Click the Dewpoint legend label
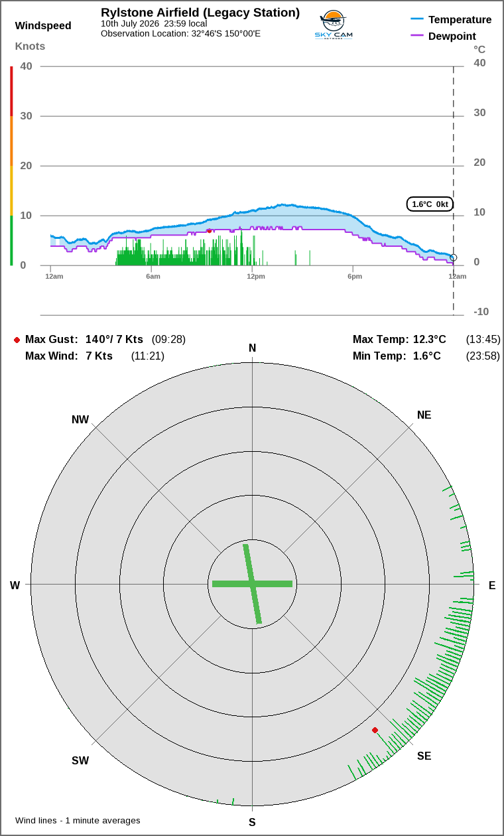The width and height of the screenshot is (504, 836). point(452,36)
